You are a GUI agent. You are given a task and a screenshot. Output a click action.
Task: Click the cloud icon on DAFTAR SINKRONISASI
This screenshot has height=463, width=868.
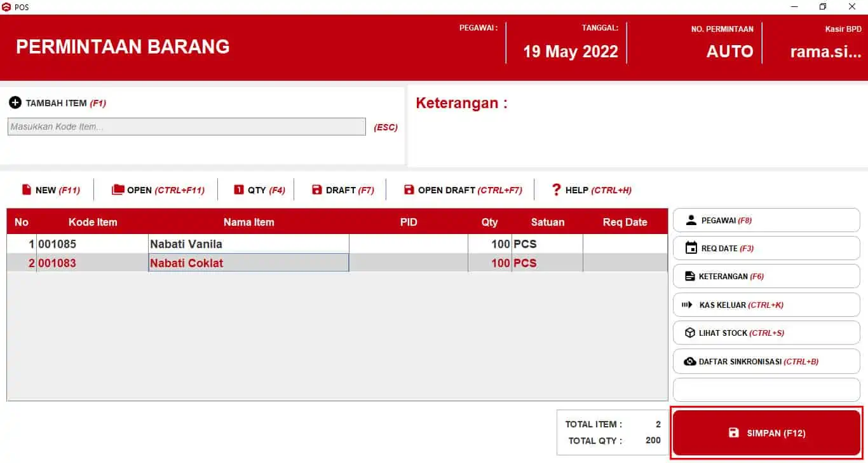690,361
